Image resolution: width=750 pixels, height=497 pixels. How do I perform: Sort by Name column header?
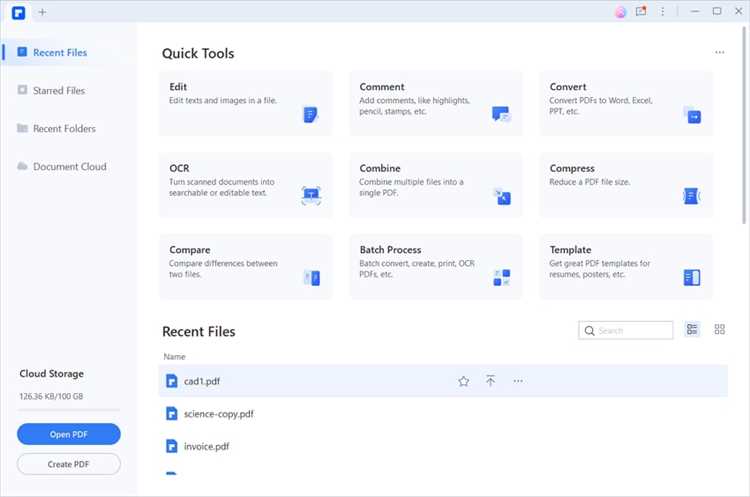tap(174, 357)
